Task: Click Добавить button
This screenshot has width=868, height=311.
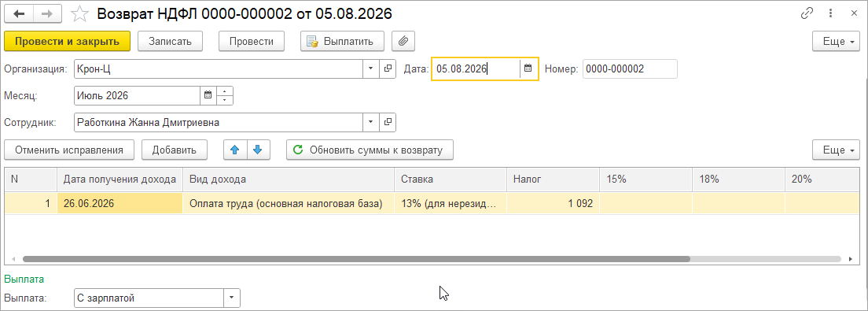Action: 175,150
